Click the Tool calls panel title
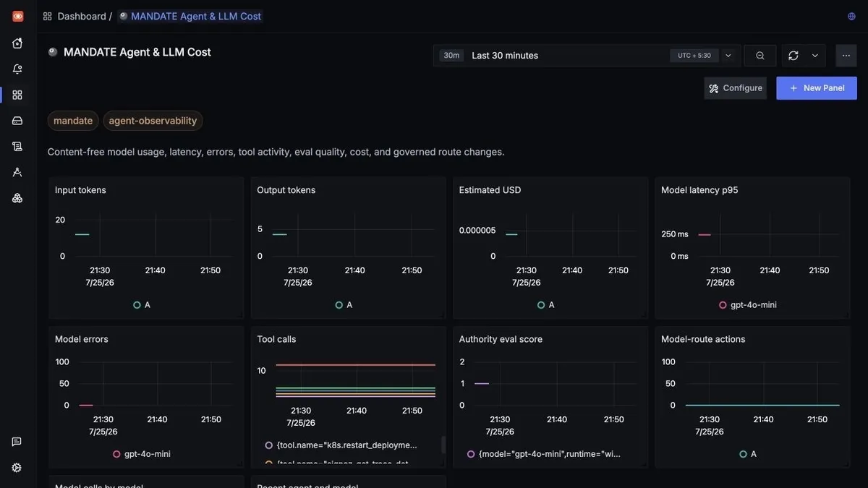The width and height of the screenshot is (868, 488). pos(276,339)
